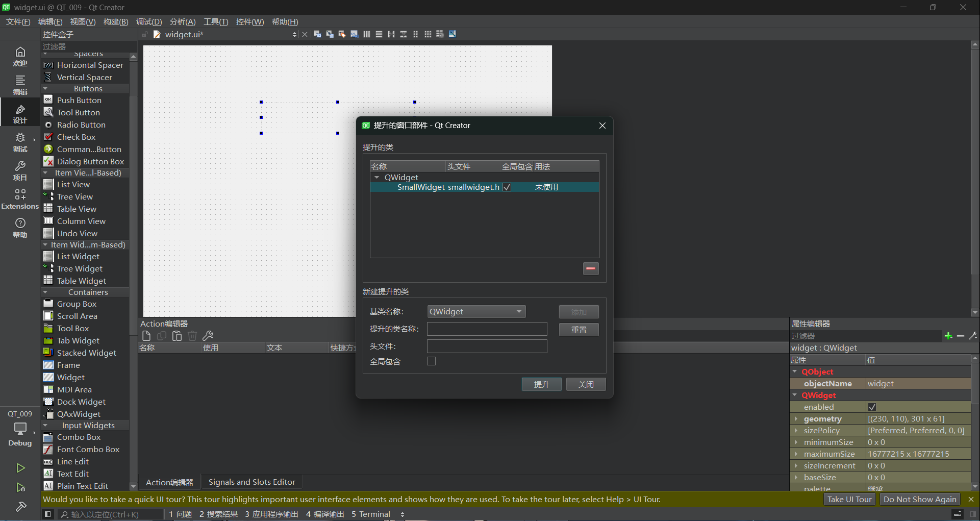Viewport: 980px width, 521px height.
Task: Open the base class name QWidget dropdown
Action: tap(476, 312)
